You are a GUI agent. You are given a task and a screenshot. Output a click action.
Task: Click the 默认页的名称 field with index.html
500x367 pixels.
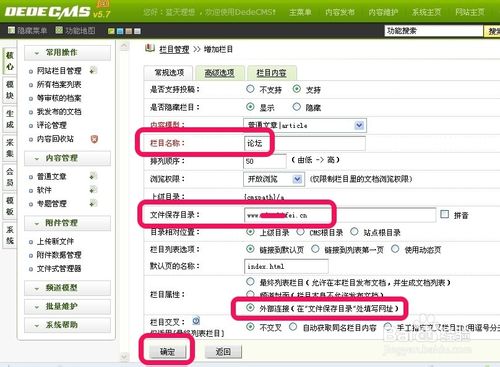[286, 266]
